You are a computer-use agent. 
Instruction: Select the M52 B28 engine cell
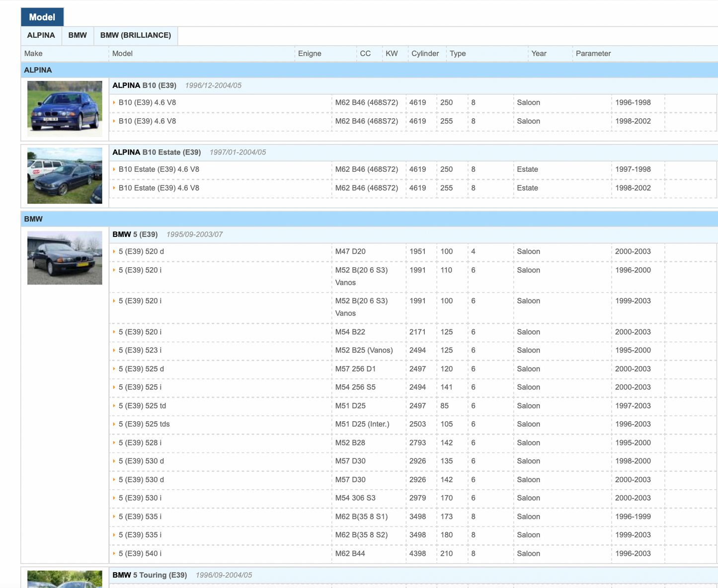point(350,443)
